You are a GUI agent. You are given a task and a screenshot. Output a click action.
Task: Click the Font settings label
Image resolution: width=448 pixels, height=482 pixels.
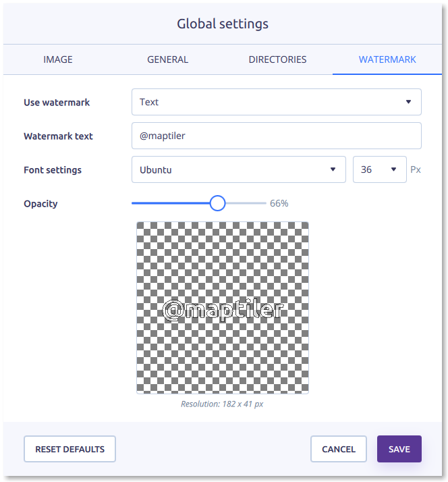coord(53,170)
